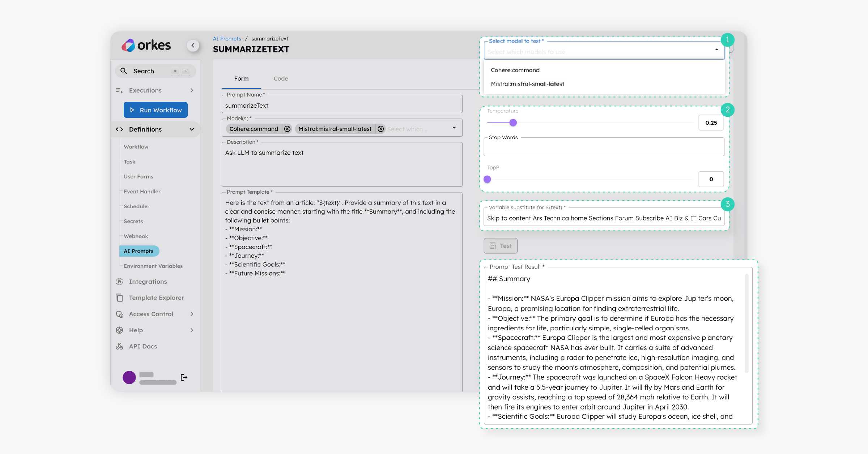Switch to the Form tab
This screenshot has width=868, height=454.
[x=241, y=78]
